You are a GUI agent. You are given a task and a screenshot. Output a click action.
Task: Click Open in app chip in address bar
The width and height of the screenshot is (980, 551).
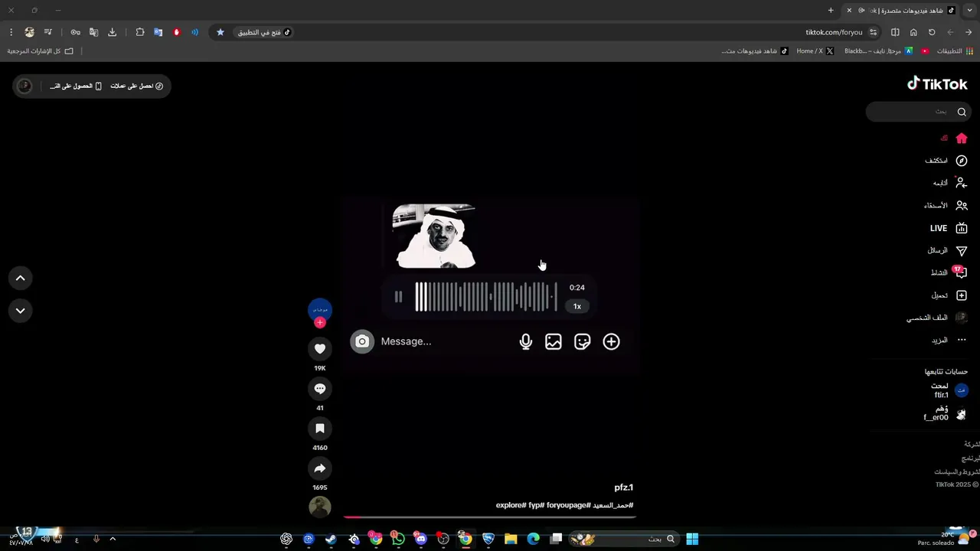point(264,32)
